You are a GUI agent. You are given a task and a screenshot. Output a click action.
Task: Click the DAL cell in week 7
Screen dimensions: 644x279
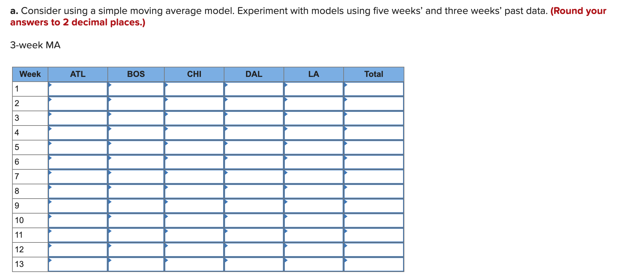tap(254, 177)
